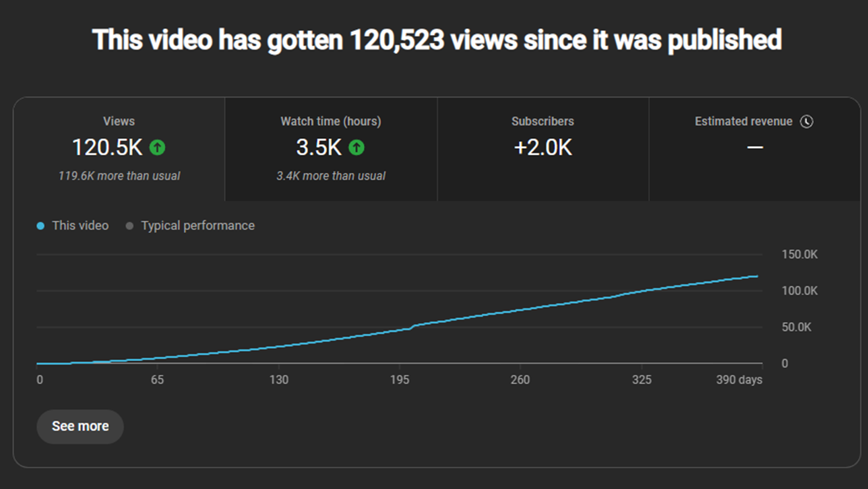Screen dimensions: 868x489
Task: Click the 3.4K more than usual text
Action: tap(331, 176)
